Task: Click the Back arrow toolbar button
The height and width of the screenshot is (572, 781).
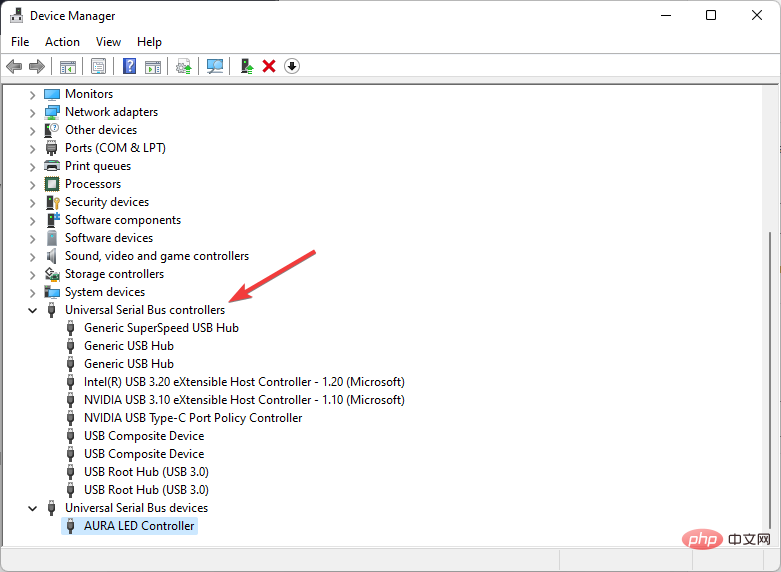Action: click(x=14, y=66)
